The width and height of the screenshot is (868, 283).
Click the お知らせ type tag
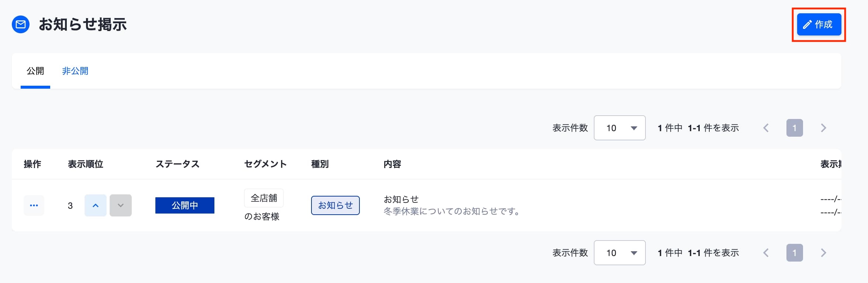click(335, 205)
